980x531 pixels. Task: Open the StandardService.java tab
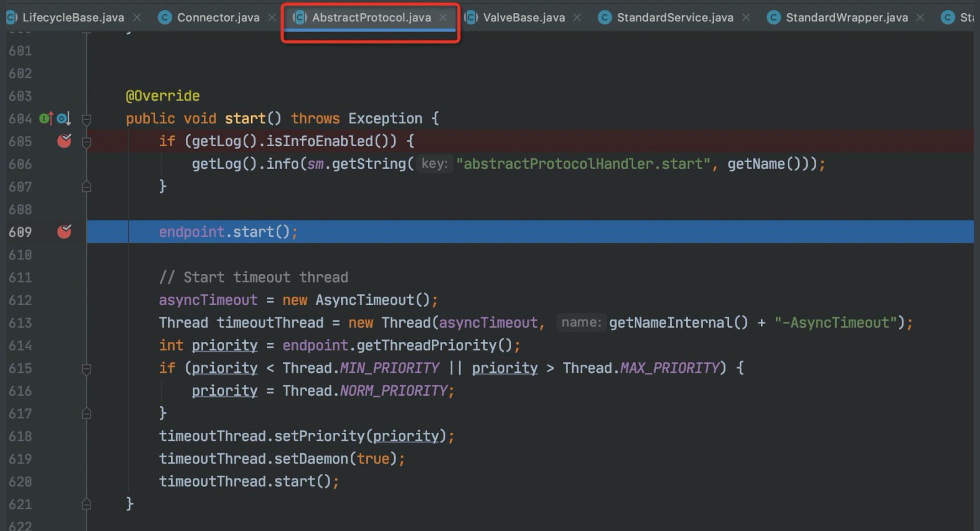pyautogui.click(x=675, y=18)
